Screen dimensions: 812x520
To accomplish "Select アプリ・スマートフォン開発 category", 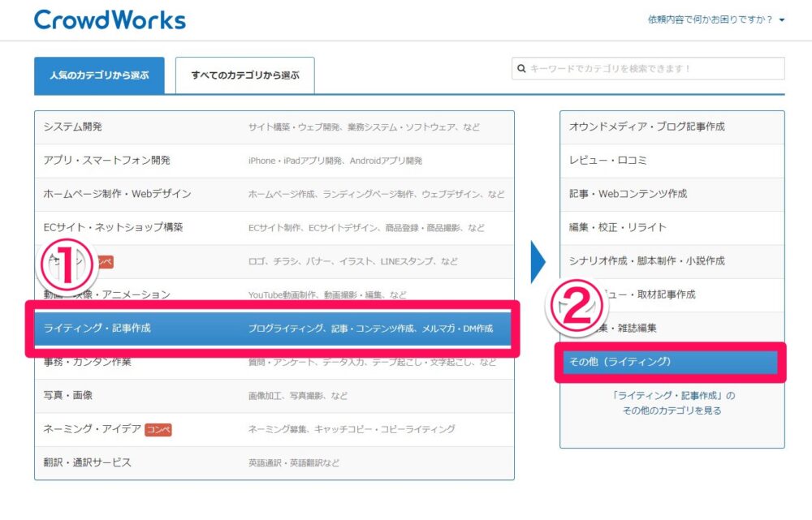I will point(107,161).
